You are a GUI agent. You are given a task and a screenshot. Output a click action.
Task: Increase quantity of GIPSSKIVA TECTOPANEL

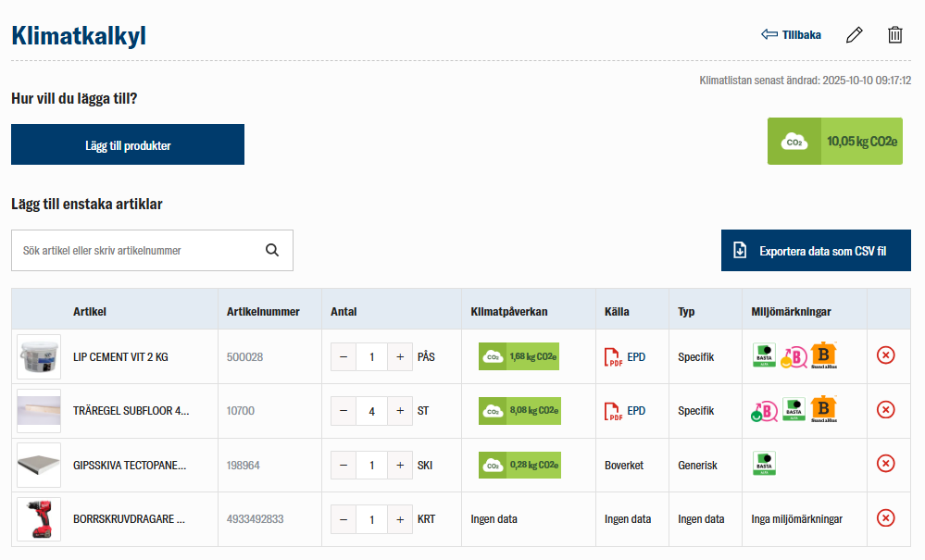pyautogui.click(x=400, y=465)
